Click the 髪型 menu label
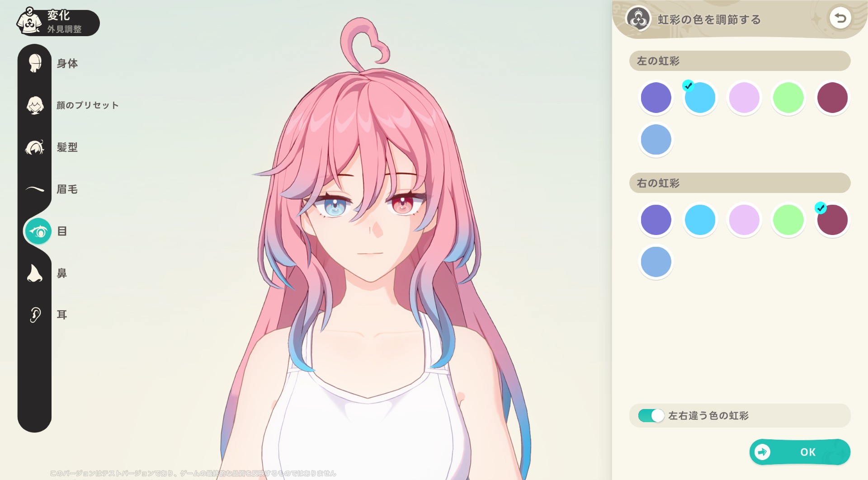 (67, 147)
